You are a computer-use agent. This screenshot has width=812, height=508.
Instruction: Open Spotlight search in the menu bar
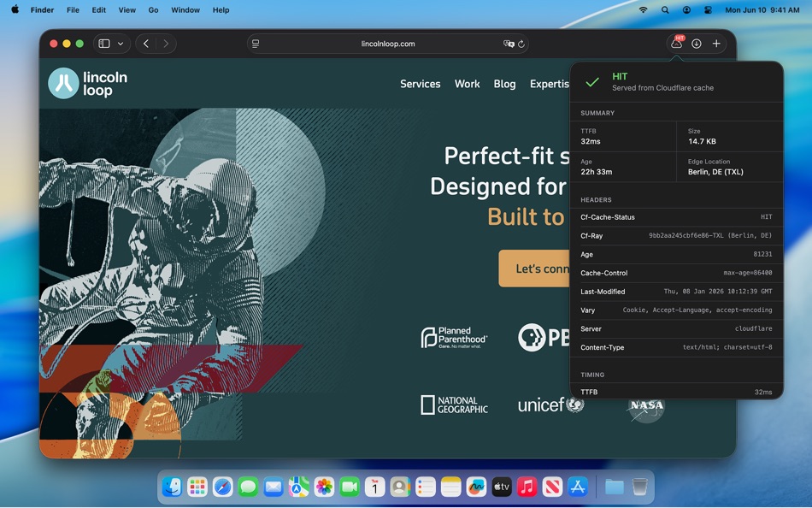pos(664,9)
